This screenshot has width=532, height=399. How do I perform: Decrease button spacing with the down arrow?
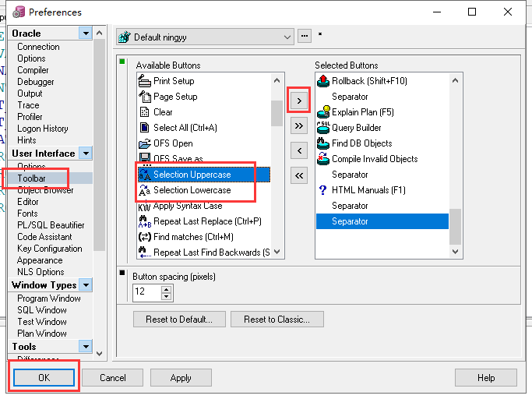pos(166,296)
